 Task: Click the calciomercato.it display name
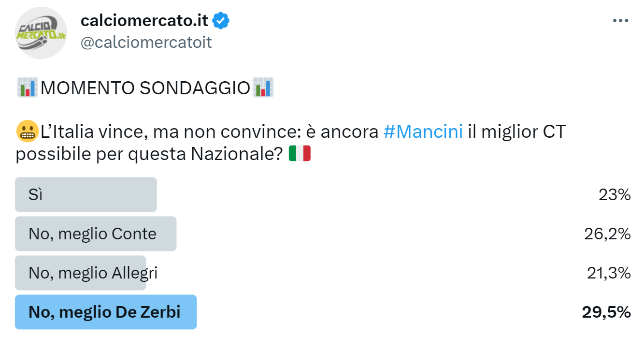pos(144,21)
